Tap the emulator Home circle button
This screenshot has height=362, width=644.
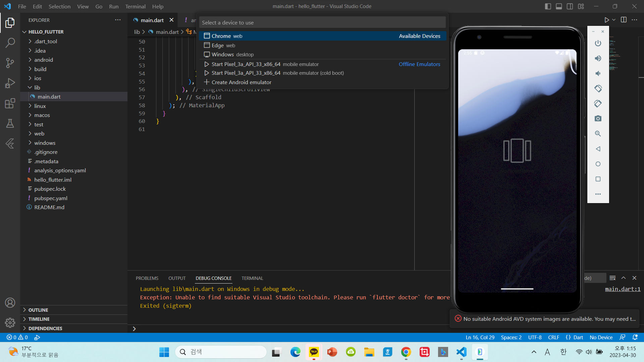tap(598, 164)
